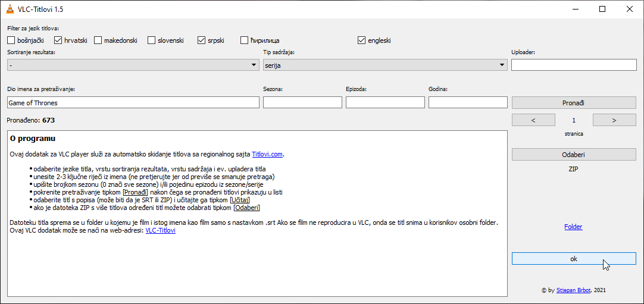This screenshot has width=644, height=304.
Task: Open the Tip sadržaja dropdown showing serija
Action: (385, 65)
